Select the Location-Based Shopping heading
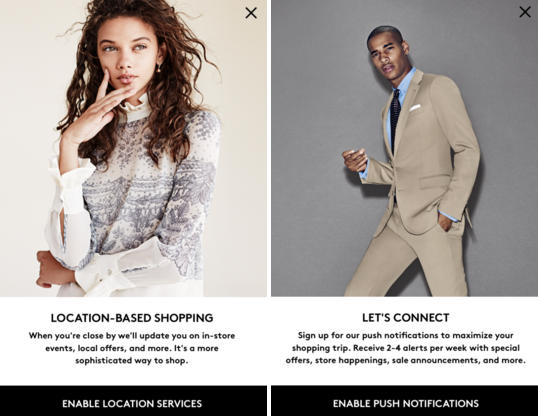538x416 pixels. point(132,318)
